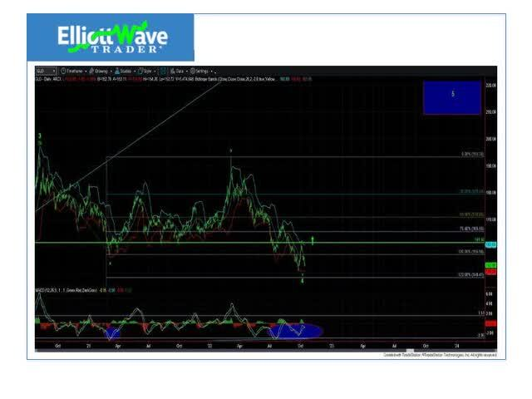The width and height of the screenshot is (532, 399).
Task: Select the Drawing pencil icon
Action: (x=91, y=71)
